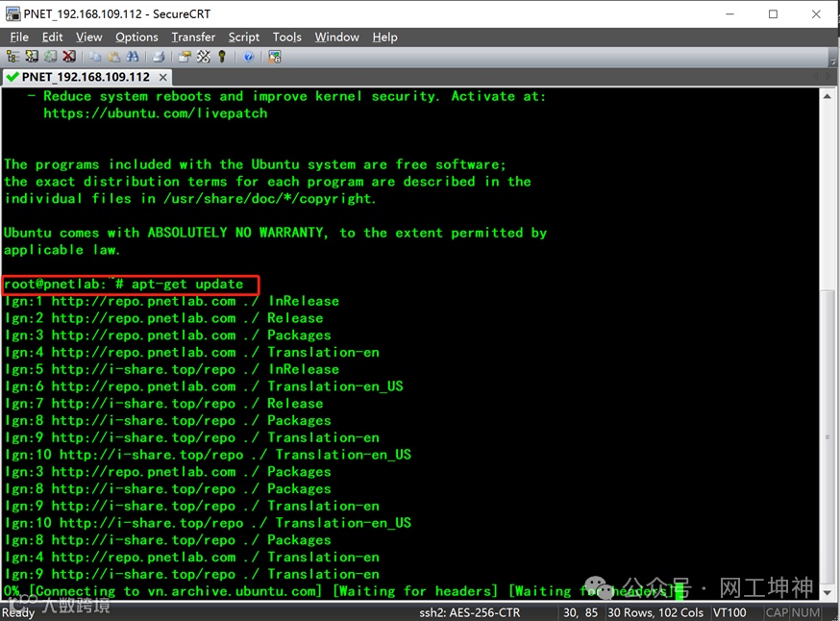Open Session Options from the toolbar
Image resolution: width=840 pixels, height=621 pixels.
pos(185,57)
